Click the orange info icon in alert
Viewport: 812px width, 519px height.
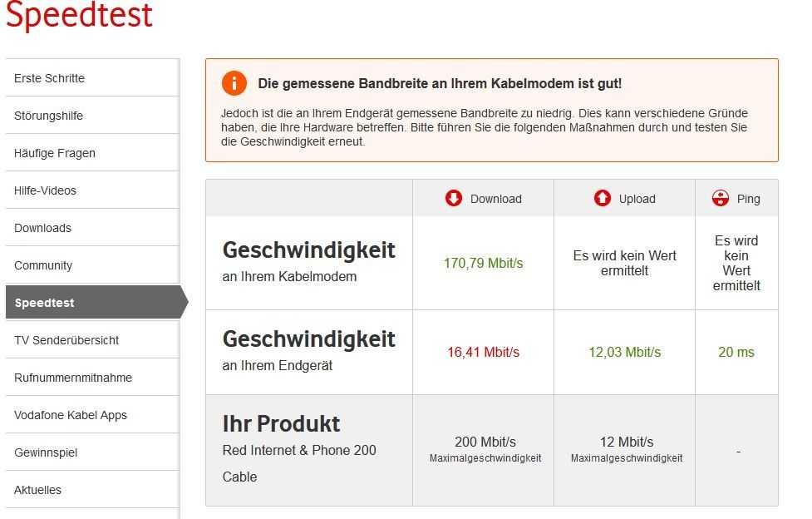[234, 83]
